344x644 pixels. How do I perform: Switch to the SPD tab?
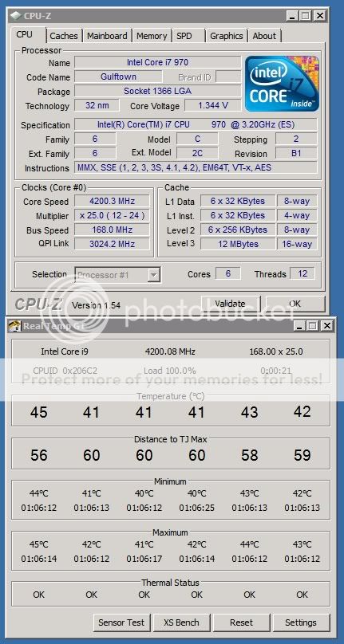tap(184, 36)
